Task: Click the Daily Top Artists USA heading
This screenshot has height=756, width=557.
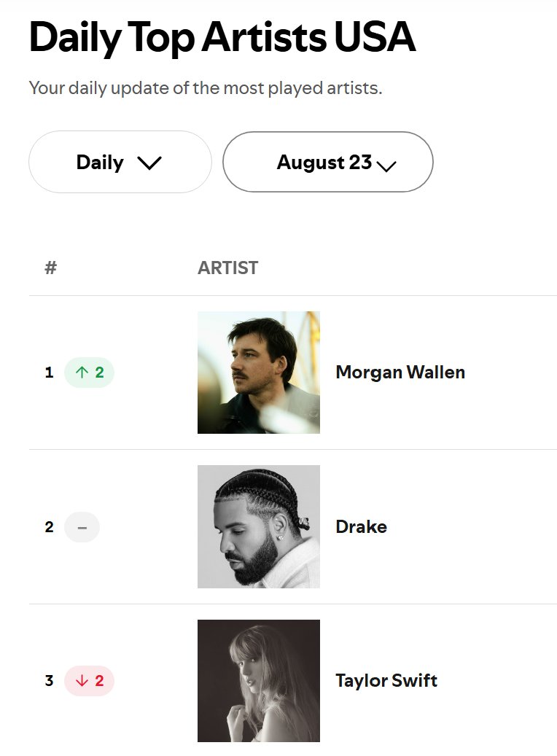Action: (x=222, y=38)
